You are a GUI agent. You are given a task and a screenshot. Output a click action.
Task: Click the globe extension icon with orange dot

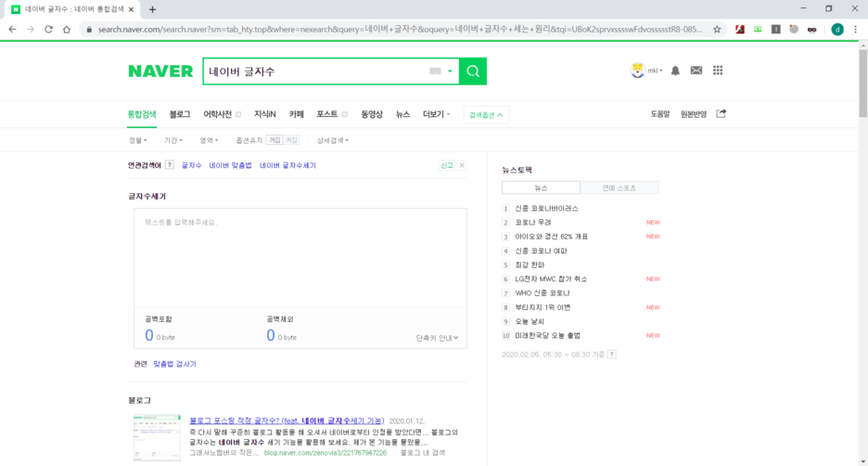coord(794,30)
